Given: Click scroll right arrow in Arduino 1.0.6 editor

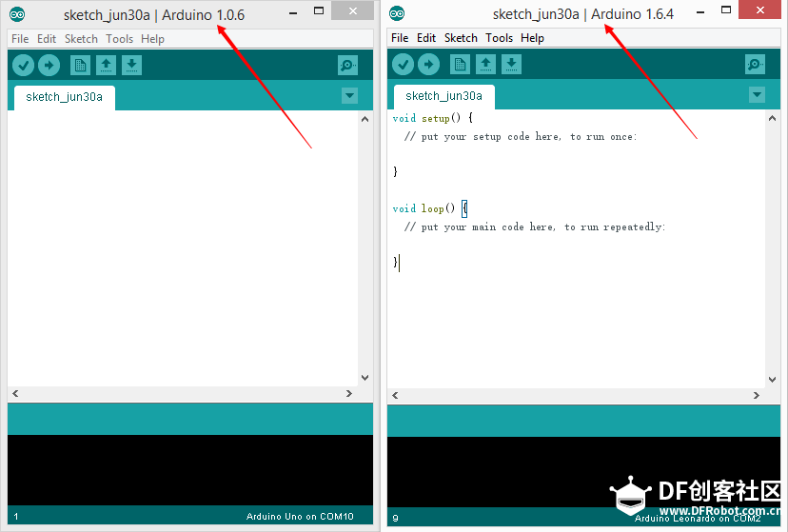Looking at the screenshot, I should click(349, 393).
